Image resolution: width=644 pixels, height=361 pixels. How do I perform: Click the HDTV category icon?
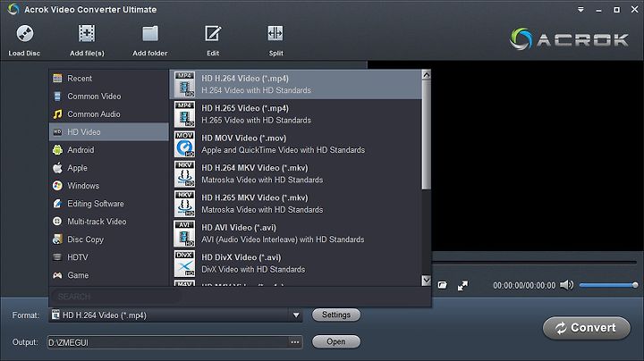pos(57,257)
